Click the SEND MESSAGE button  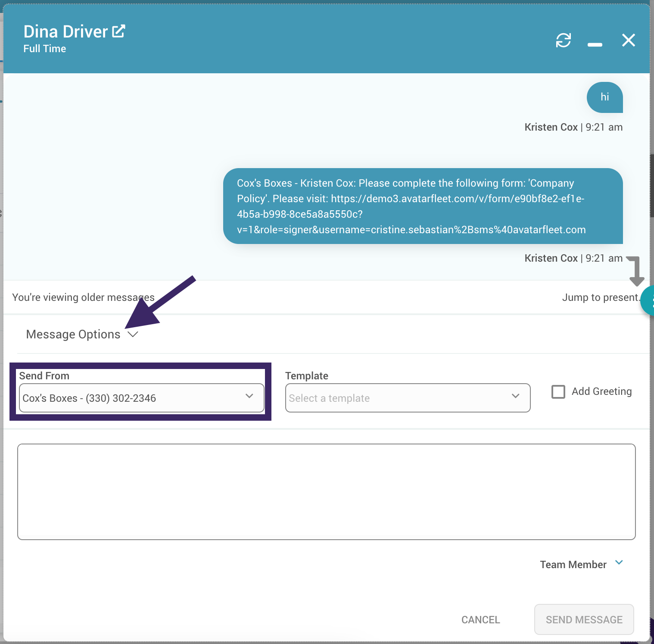(584, 619)
